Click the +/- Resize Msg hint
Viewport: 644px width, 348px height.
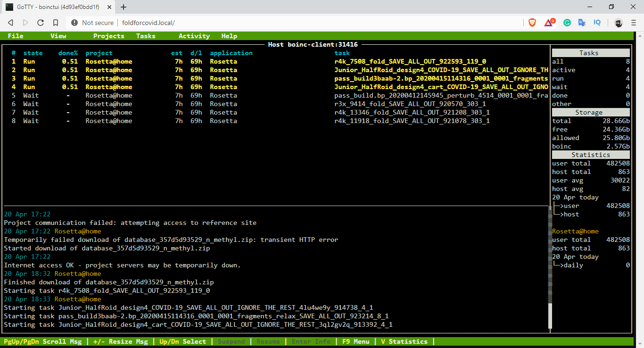(x=120, y=341)
